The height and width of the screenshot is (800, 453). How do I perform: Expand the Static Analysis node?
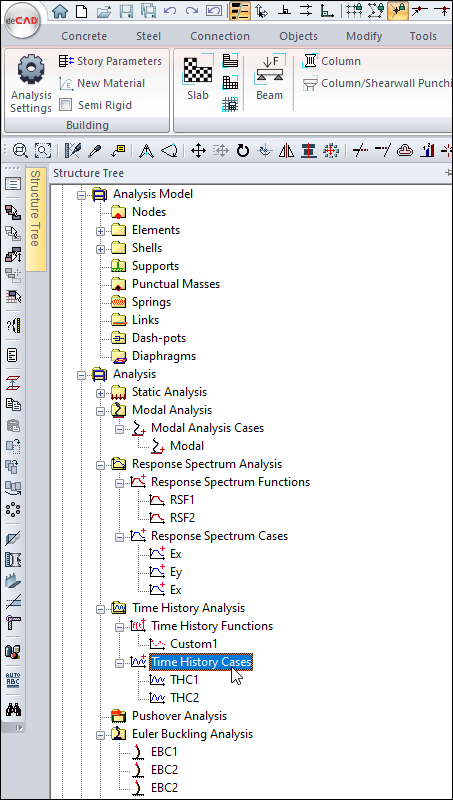100,392
